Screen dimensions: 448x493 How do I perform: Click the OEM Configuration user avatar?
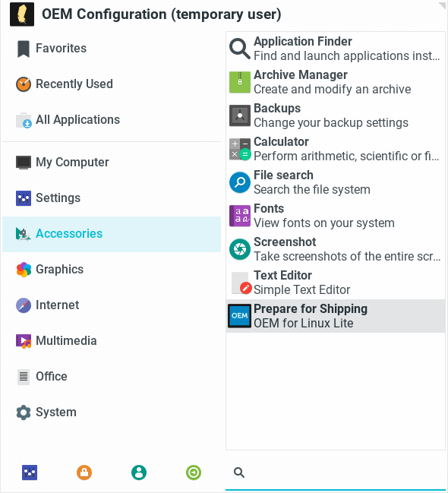(x=22, y=14)
